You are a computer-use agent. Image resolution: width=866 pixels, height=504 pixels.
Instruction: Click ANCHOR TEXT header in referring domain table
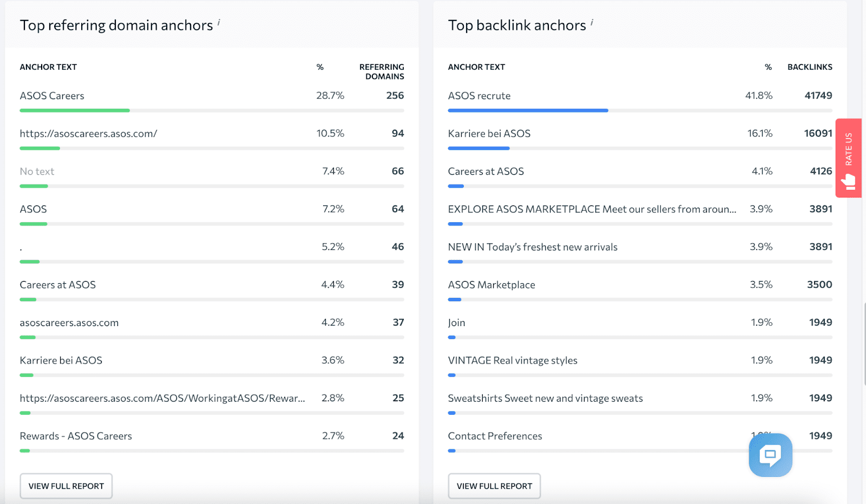pyautogui.click(x=48, y=67)
